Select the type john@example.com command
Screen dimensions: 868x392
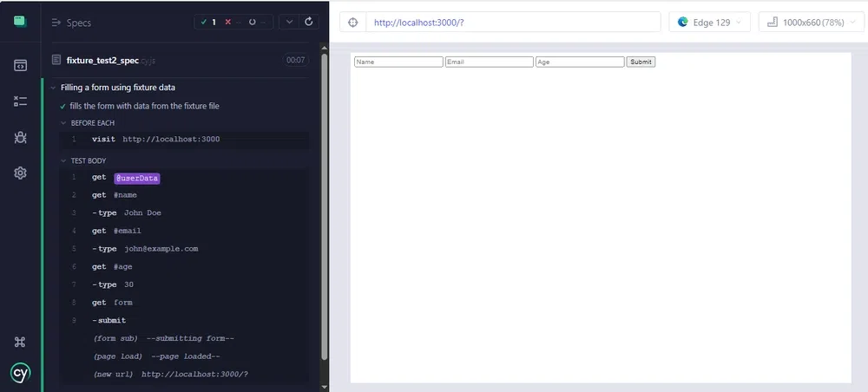point(184,249)
